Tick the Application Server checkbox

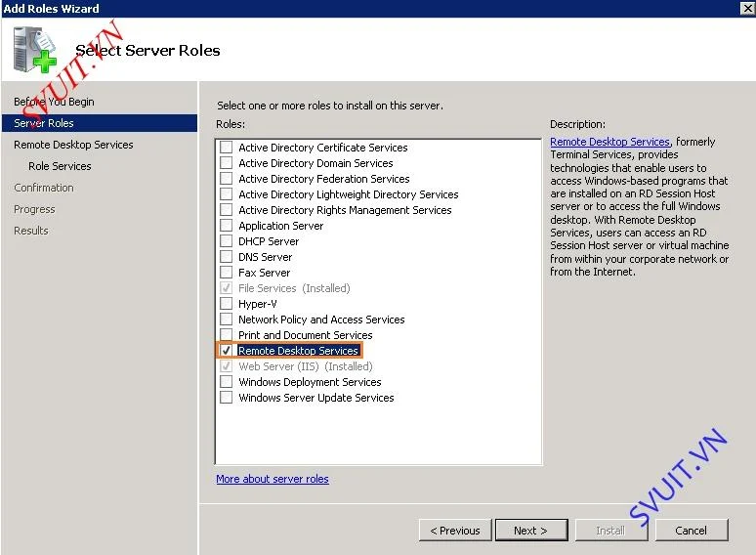pyautogui.click(x=227, y=225)
